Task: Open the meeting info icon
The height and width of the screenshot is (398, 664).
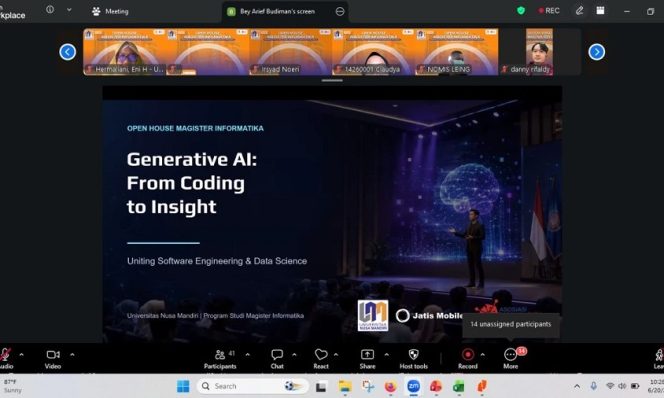Action: [x=50, y=9]
